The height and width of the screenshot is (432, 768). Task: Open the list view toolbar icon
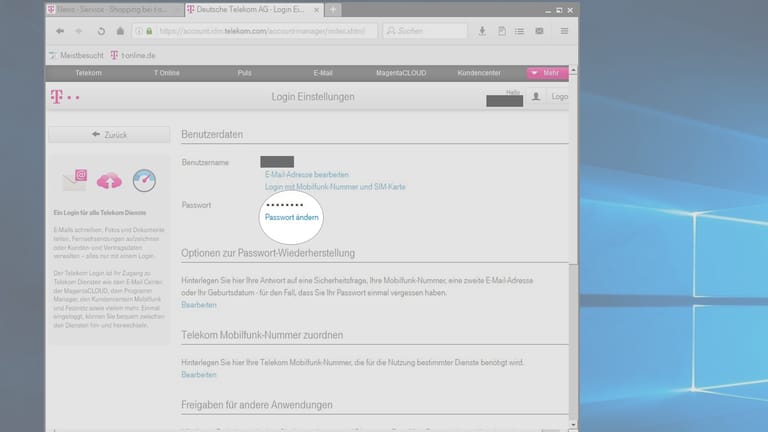(x=519, y=31)
